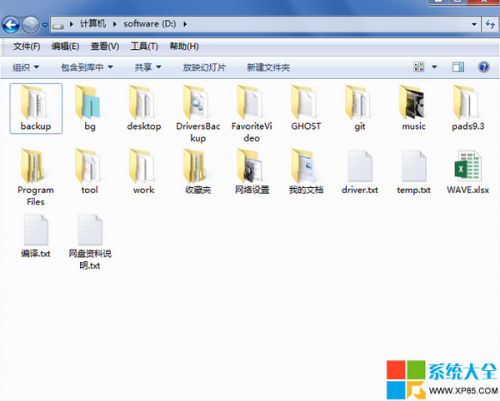This screenshot has height=401, width=500.
Task: Toggle the preview pane button
Action: click(x=458, y=67)
